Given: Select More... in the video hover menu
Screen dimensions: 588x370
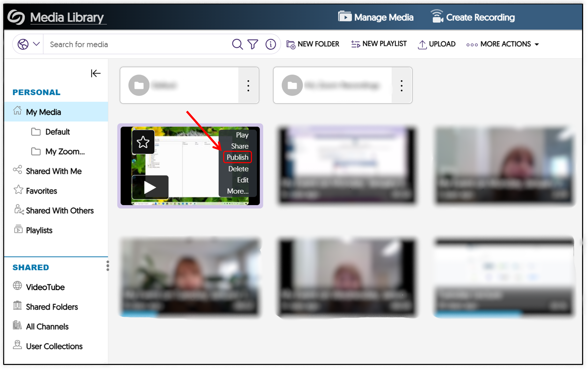Looking at the screenshot, I should (238, 191).
